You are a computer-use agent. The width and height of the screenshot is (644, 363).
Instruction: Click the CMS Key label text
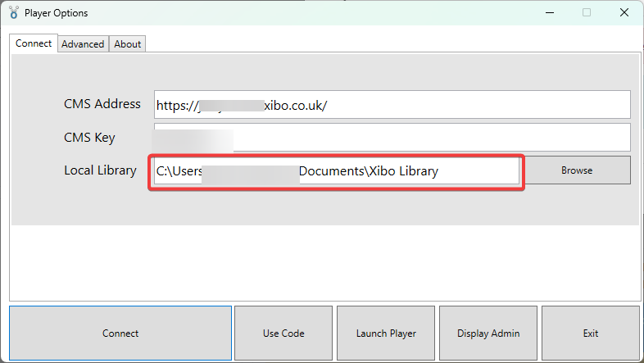pyautogui.click(x=89, y=138)
